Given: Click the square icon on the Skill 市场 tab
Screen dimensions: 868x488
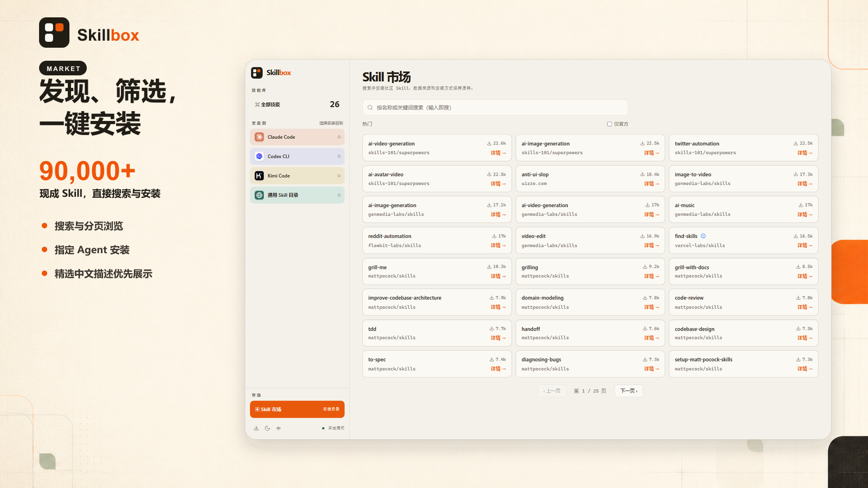Looking at the screenshot, I should 257,409.
